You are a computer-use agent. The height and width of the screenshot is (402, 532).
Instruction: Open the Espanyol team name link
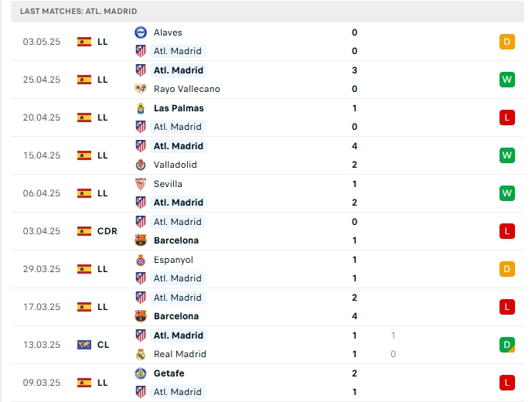click(x=173, y=261)
